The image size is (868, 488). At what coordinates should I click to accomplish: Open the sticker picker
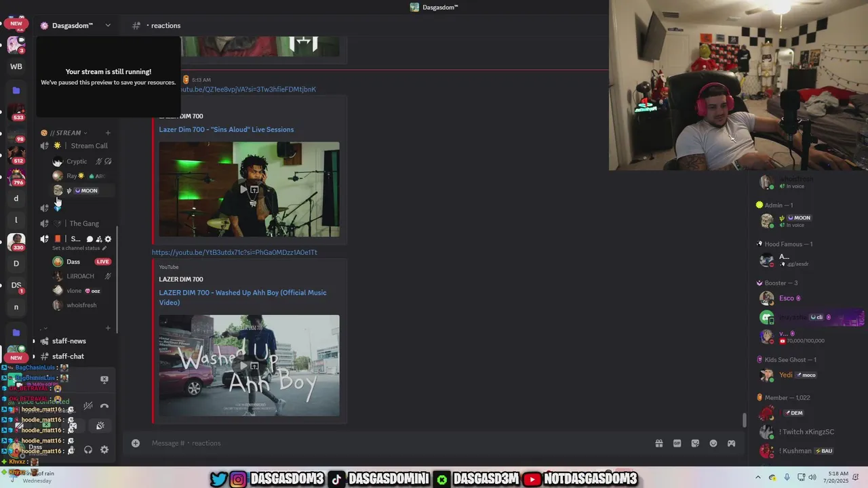[695, 443]
